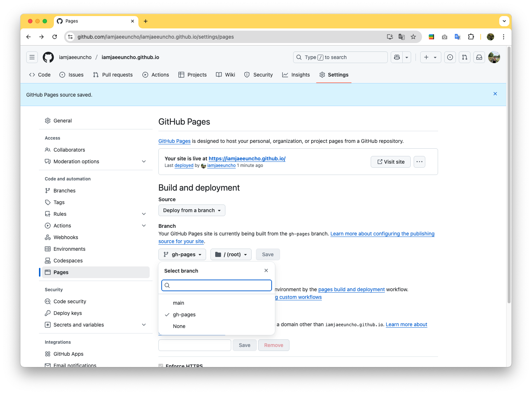The image size is (532, 394).
Task: Close the Select branch popup
Action: [266, 270]
